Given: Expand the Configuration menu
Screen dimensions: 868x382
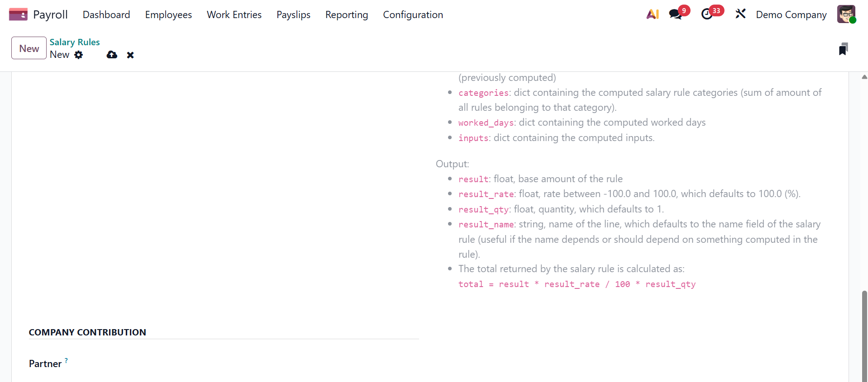Looking at the screenshot, I should (x=413, y=14).
